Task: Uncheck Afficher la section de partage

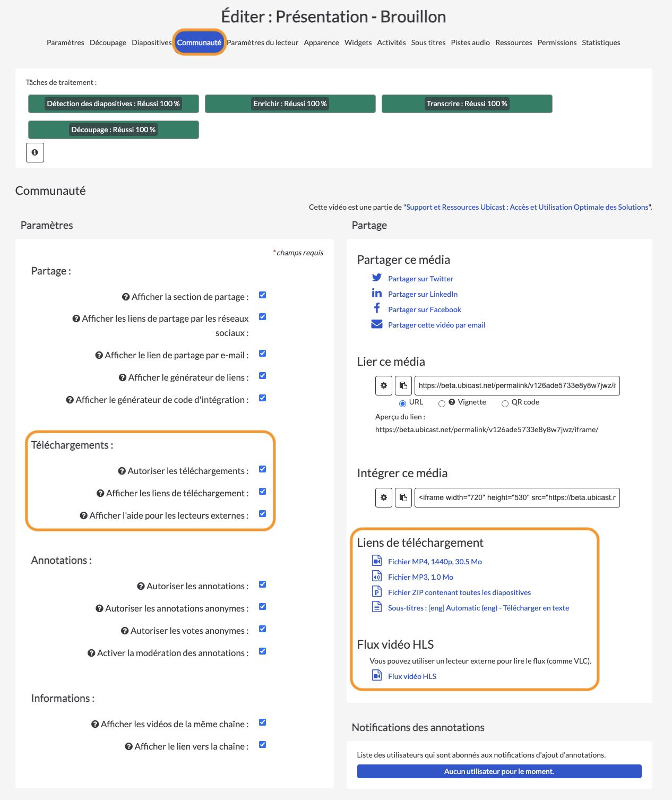Action: point(262,295)
